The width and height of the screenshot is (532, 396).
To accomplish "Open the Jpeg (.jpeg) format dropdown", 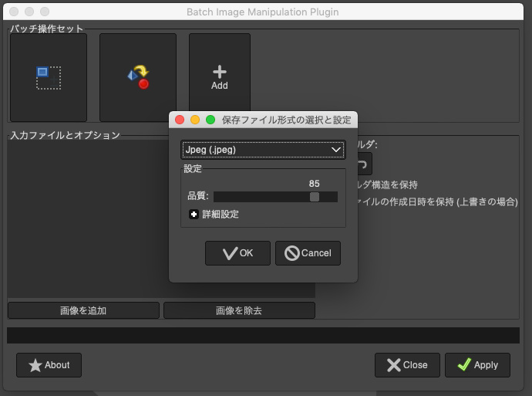I will (263, 150).
